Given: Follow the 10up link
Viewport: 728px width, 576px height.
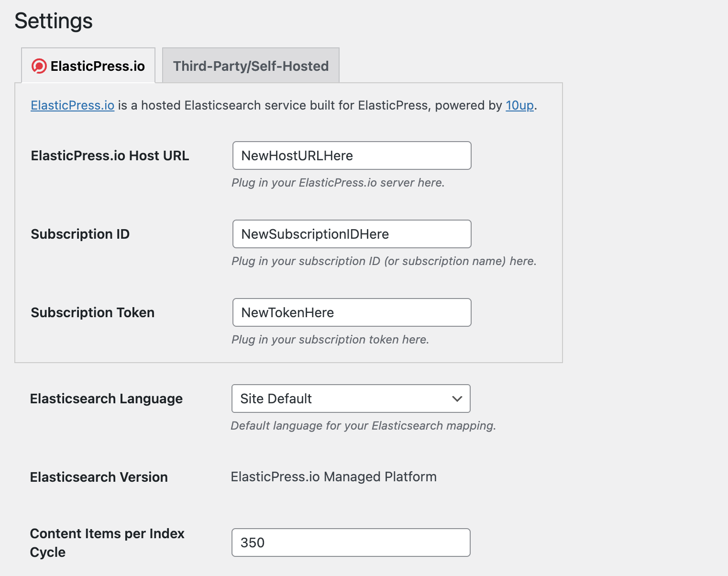Looking at the screenshot, I should 519,105.
